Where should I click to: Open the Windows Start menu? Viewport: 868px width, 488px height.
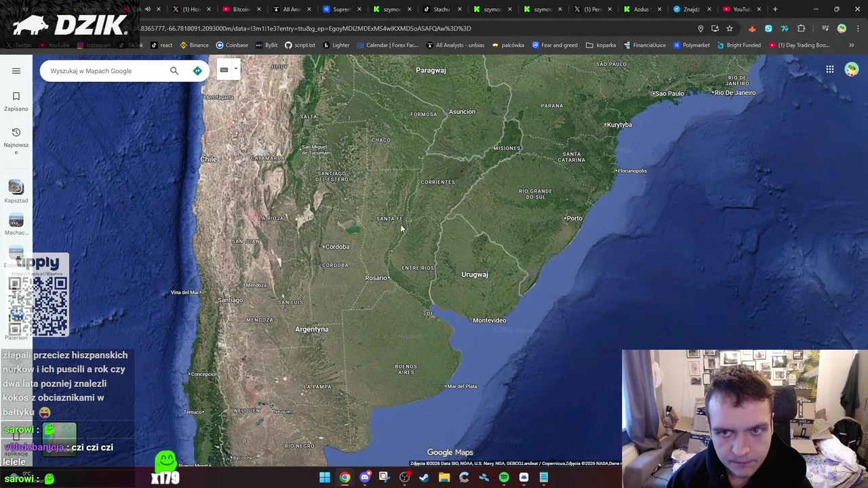[x=325, y=478]
